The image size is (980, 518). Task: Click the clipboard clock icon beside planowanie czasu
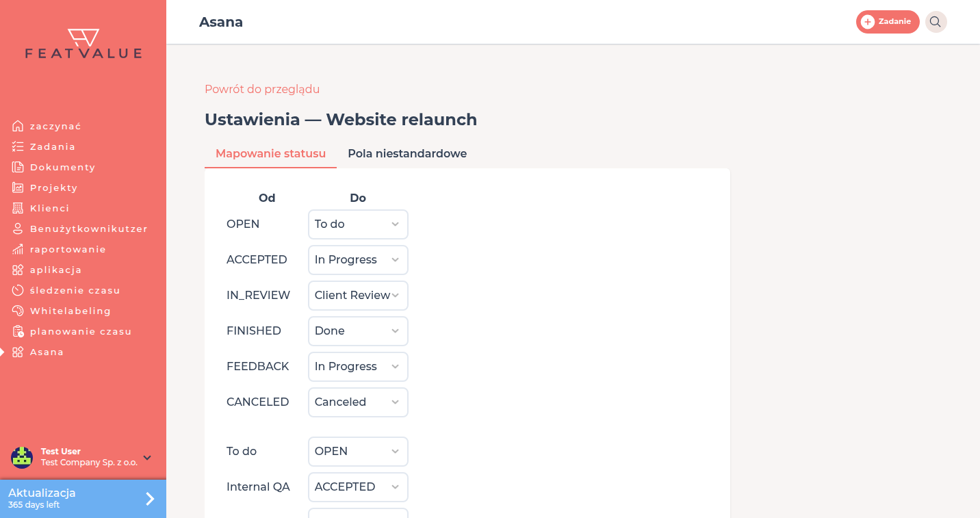coord(18,331)
